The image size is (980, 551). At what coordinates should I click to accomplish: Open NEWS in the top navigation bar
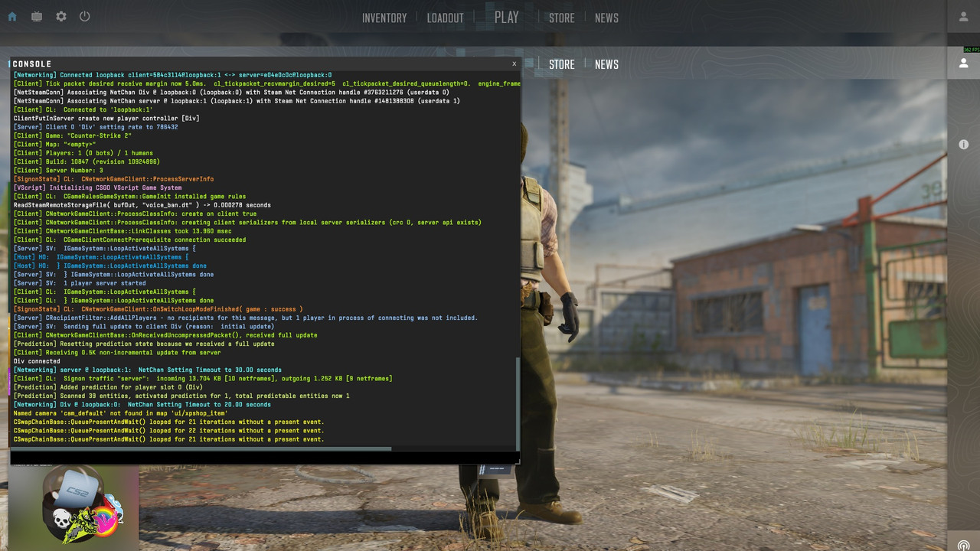[606, 18]
